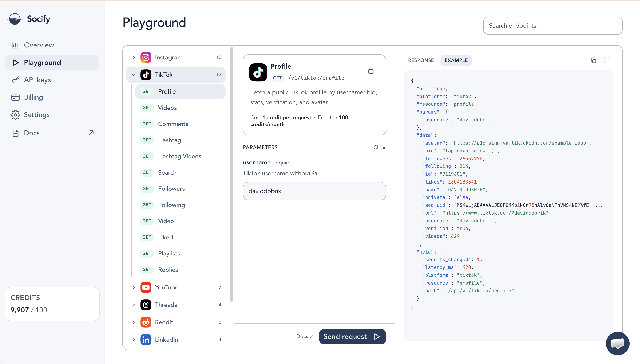Select the Liked endpoint
640x364 pixels.
180,237
